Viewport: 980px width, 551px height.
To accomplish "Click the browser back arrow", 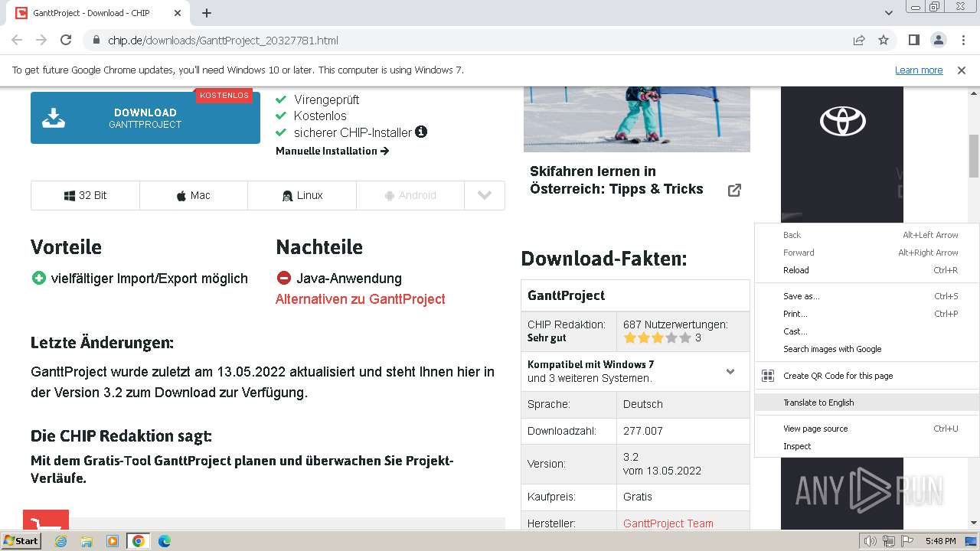I will pyautogui.click(x=17, y=40).
